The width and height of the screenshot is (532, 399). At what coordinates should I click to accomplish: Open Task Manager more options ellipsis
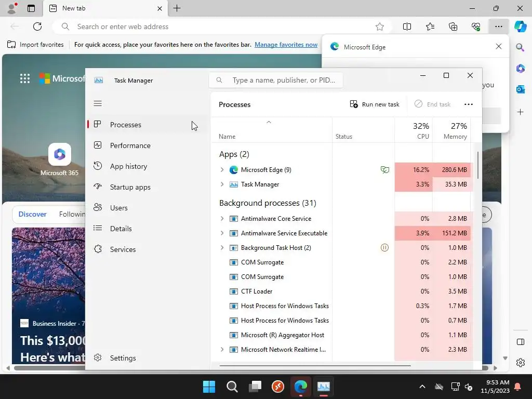[469, 104]
